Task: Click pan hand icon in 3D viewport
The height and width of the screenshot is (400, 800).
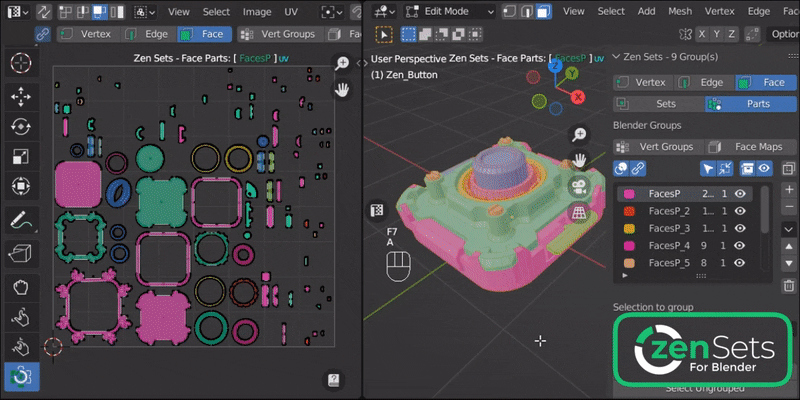Action: pos(579,161)
